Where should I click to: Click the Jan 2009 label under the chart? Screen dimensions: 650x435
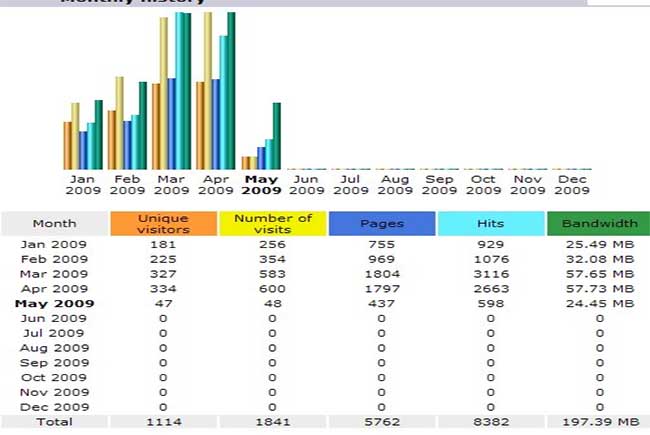coord(83,184)
